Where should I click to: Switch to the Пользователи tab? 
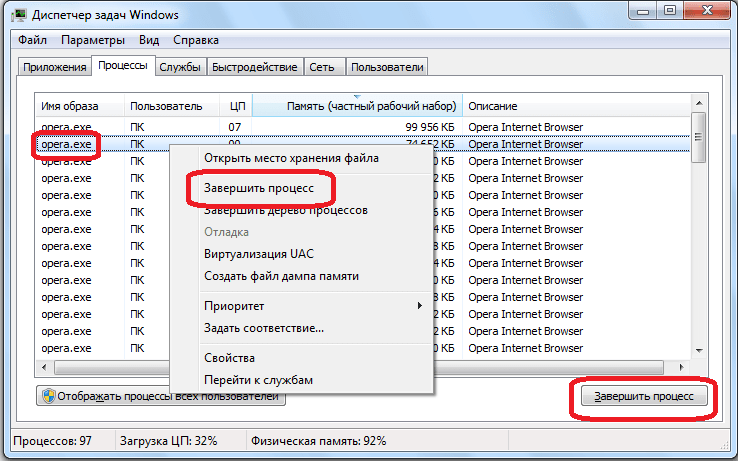(387, 67)
